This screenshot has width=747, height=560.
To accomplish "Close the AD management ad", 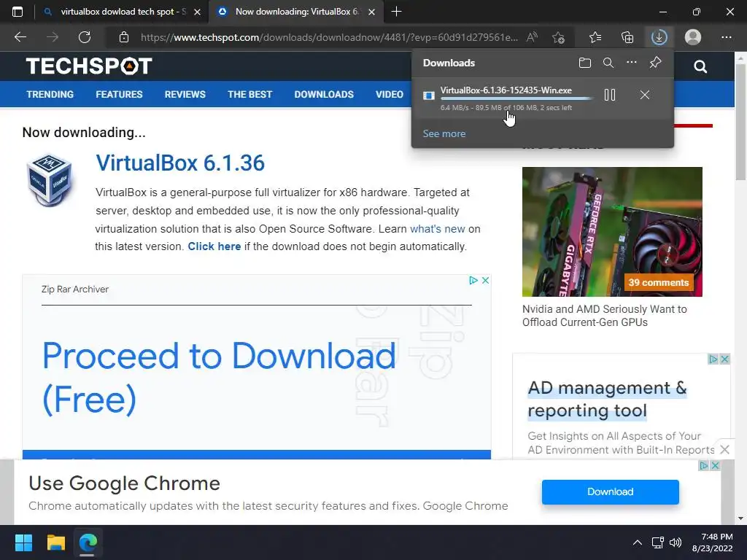I will pyautogui.click(x=724, y=359).
